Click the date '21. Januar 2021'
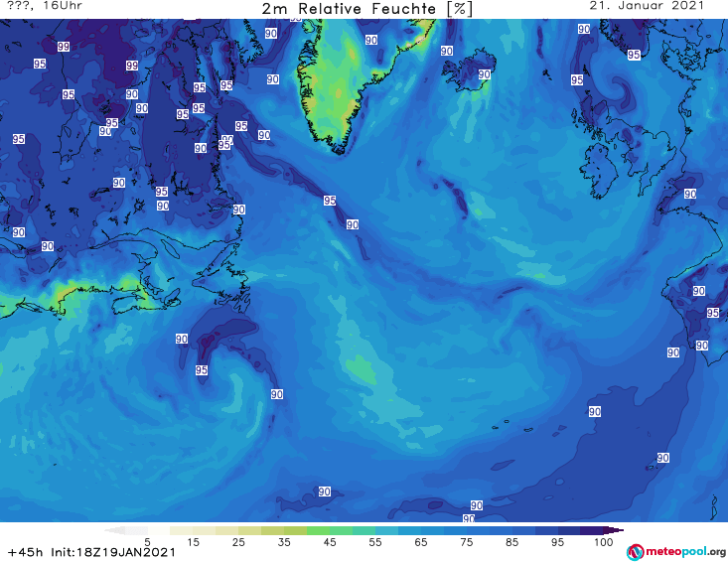 647,6
